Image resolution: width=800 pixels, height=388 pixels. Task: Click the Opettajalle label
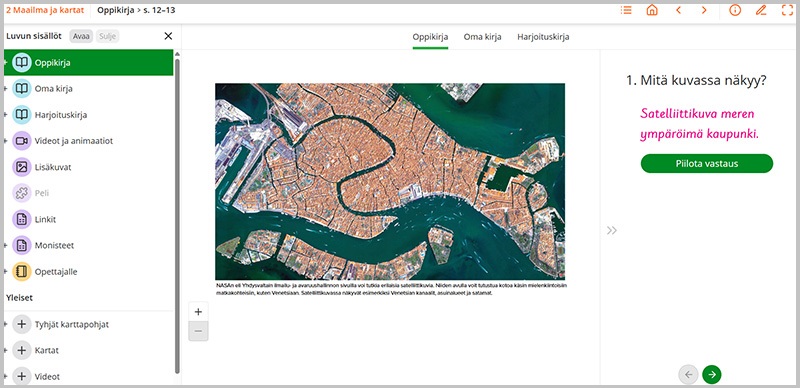(56, 272)
